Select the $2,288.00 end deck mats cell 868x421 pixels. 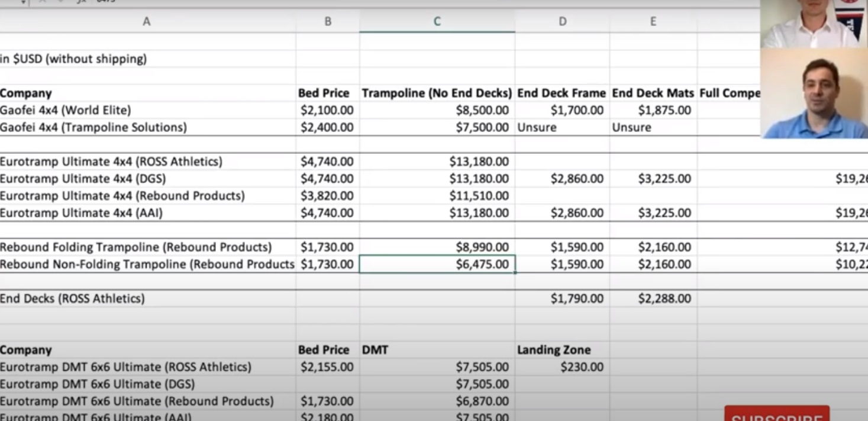(x=653, y=298)
